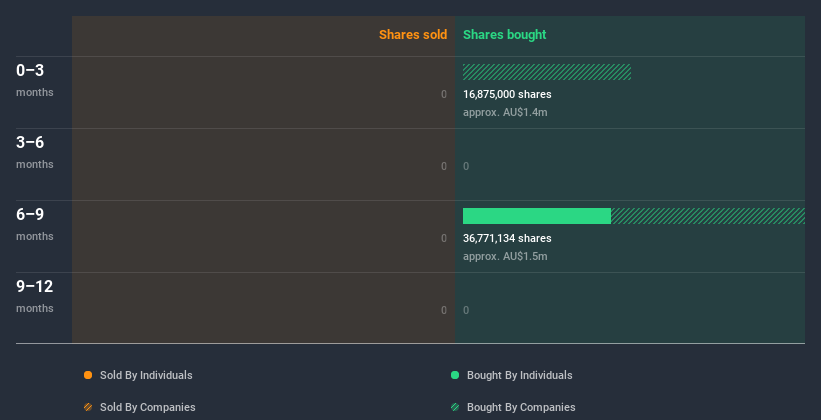The width and height of the screenshot is (821, 420).
Task: Click the shares bought zero in 9–12 months
Action: 466,310
